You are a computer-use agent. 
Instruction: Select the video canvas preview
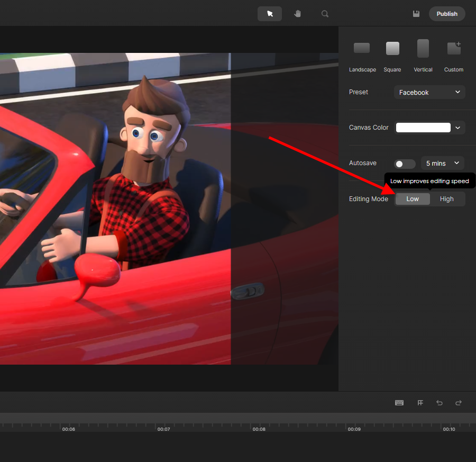click(169, 209)
